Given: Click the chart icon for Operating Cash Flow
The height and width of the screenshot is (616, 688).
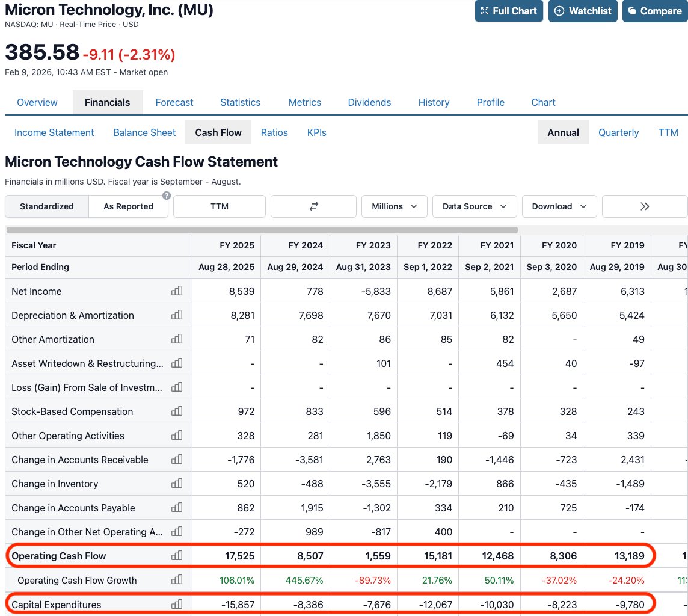Looking at the screenshot, I should 176,556.
